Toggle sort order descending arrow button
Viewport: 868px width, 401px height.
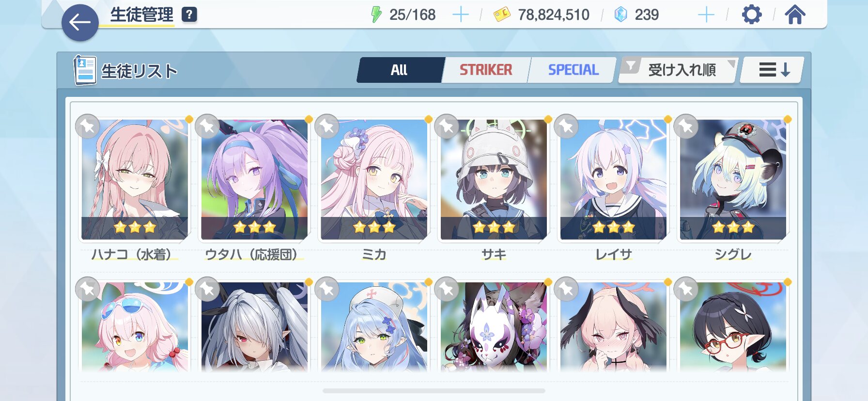click(773, 70)
